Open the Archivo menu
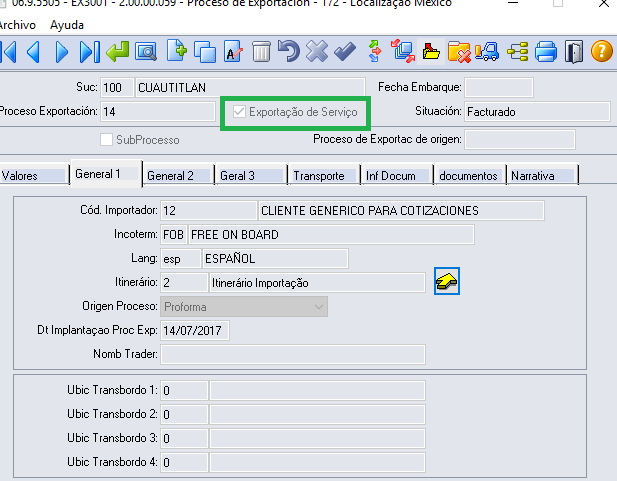617x481 pixels. (x=18, y=25)
